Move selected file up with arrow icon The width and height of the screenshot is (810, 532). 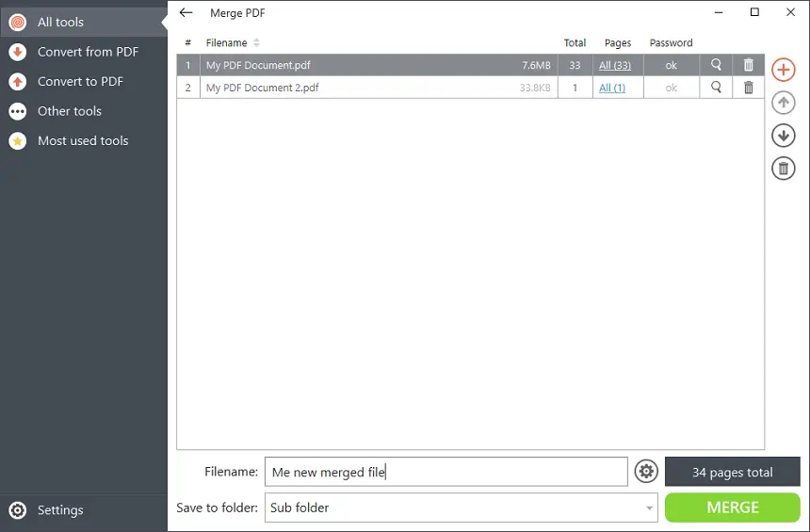click(x=783, y=103)
